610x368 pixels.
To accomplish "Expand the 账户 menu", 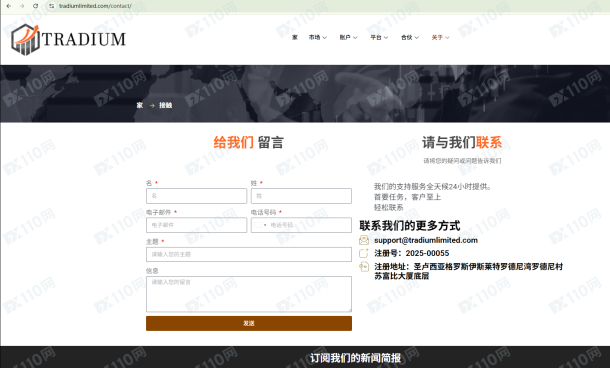I will [348, 37].
